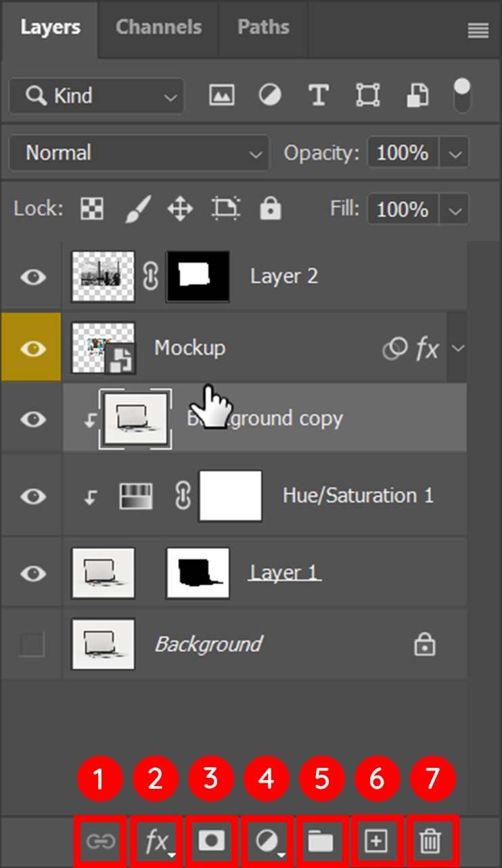Image resolution: width=502 pixels, height=868 pixels.
Task: Select Layer 2 image thumbnail
Action: click(x=104, y=276)
